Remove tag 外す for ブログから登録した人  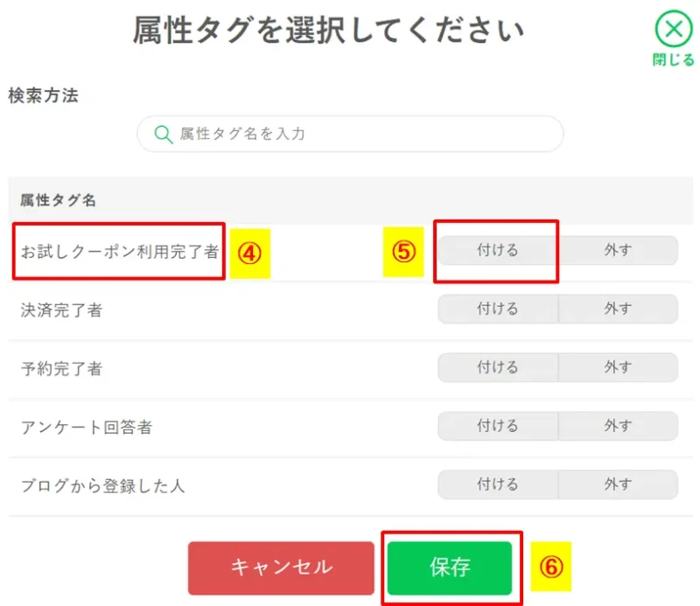pyautogui.click(x=619, y=484)
